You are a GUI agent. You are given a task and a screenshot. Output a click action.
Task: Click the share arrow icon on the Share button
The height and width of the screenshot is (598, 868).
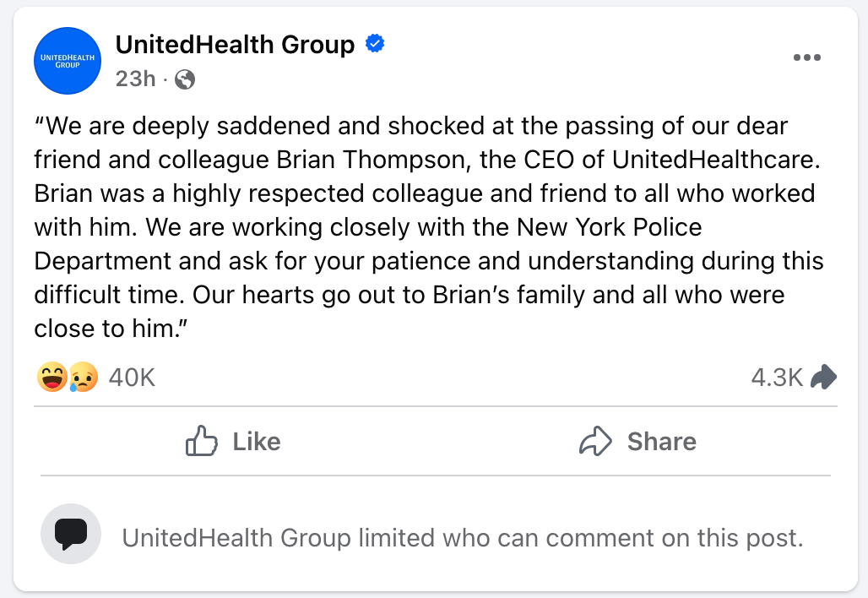click(x=597, y=441)
